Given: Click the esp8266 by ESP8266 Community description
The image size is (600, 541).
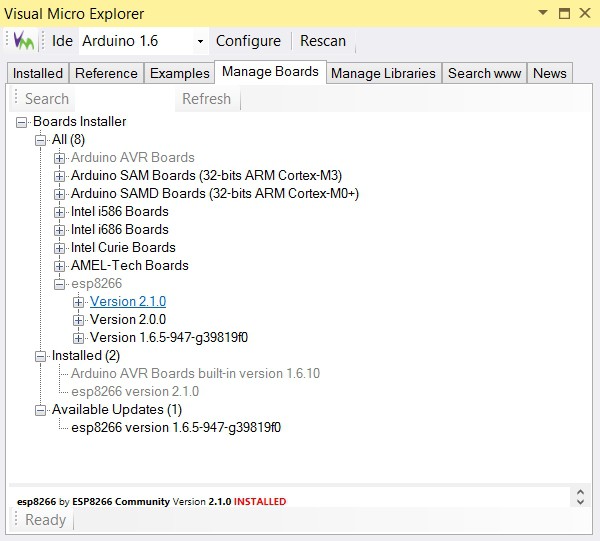Looking at the screenshot, I should pyautogui.click(x=152, y=501).
